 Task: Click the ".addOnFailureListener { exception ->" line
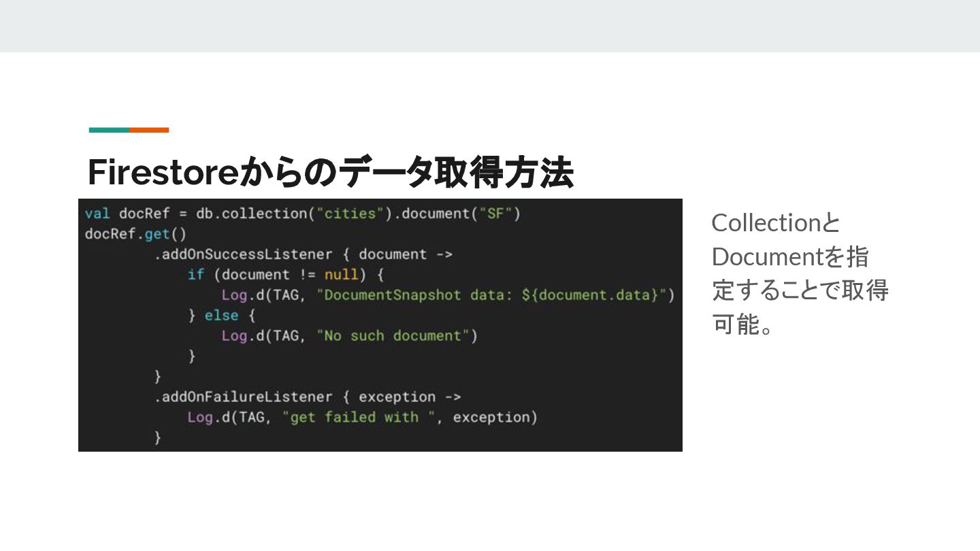pos(307,397)
